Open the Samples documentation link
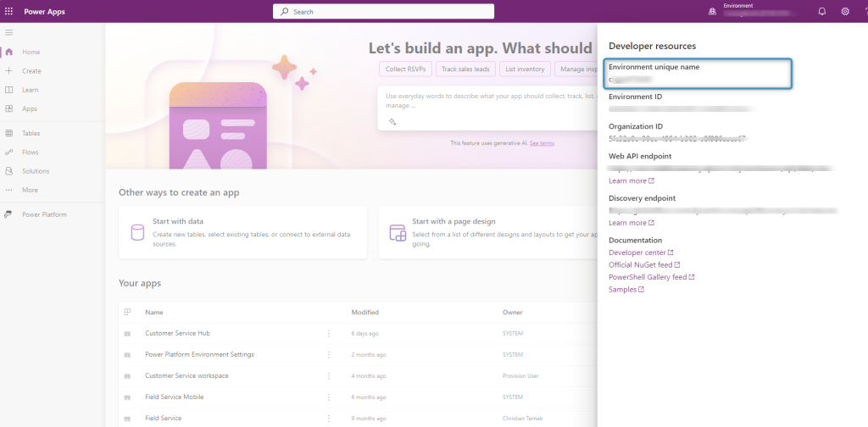The height and width of the screenshot is (427, 868). tap(626, 289)
